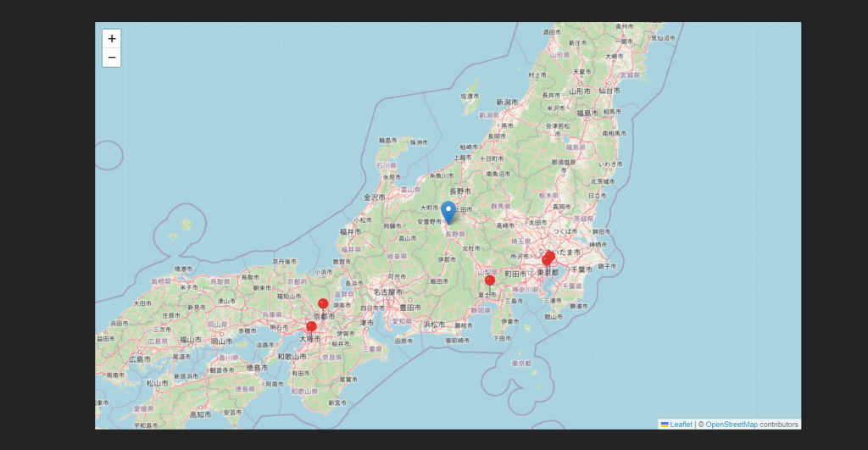The image size is (868, 450).
Task: Click the 和歌山市 city label
Action: (292, 357)
